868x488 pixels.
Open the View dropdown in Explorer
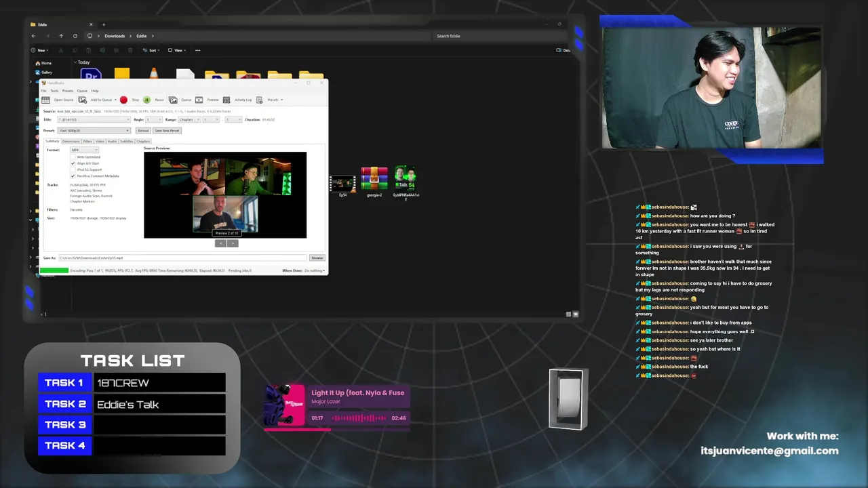coord(177,50)
